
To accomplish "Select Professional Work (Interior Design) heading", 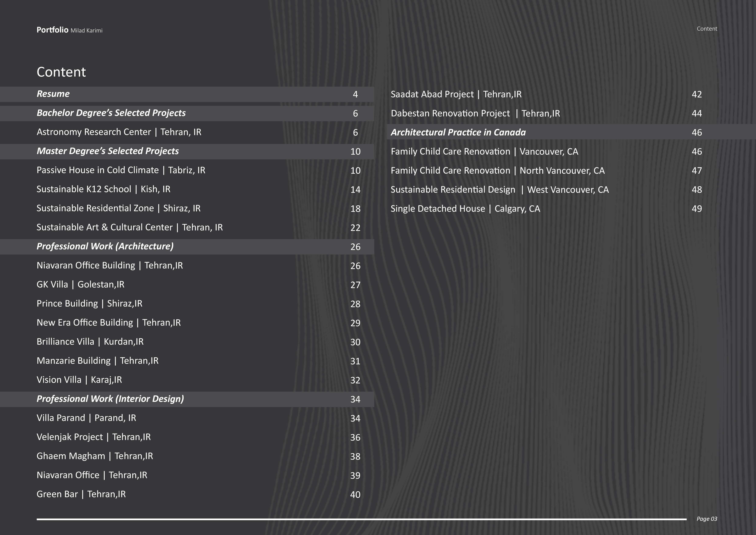I will click(x=110, y=399).
